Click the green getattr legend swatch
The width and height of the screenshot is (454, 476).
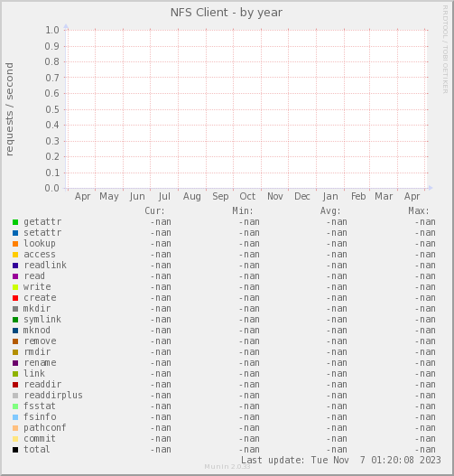(15, 222)
